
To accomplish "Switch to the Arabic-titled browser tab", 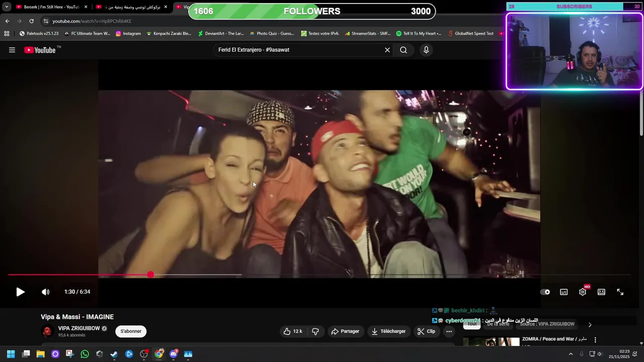I will tap(132, 7).
